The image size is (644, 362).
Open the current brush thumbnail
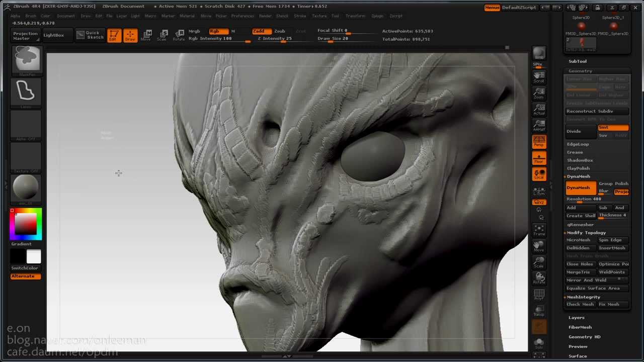26,60
